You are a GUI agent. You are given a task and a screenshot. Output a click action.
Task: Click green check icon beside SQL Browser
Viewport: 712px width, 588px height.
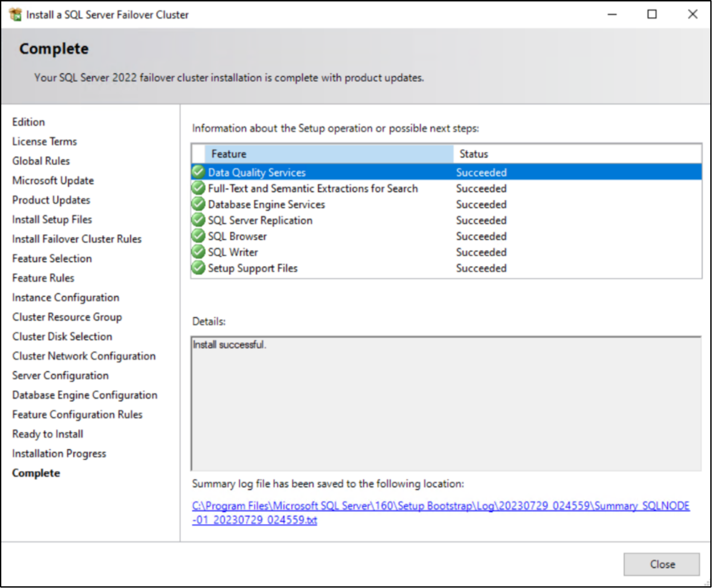point(198,236)
